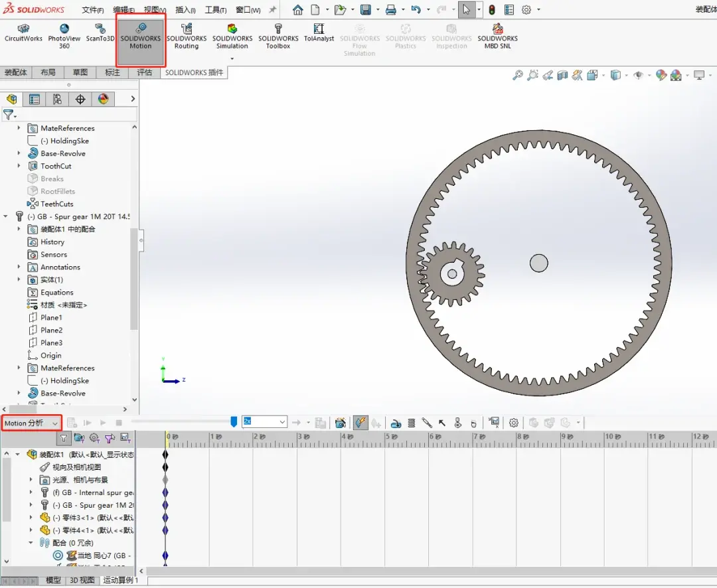Toggle the PhotoView 360 add-in
Screen dimensions: 717x588
coord(64,37)
